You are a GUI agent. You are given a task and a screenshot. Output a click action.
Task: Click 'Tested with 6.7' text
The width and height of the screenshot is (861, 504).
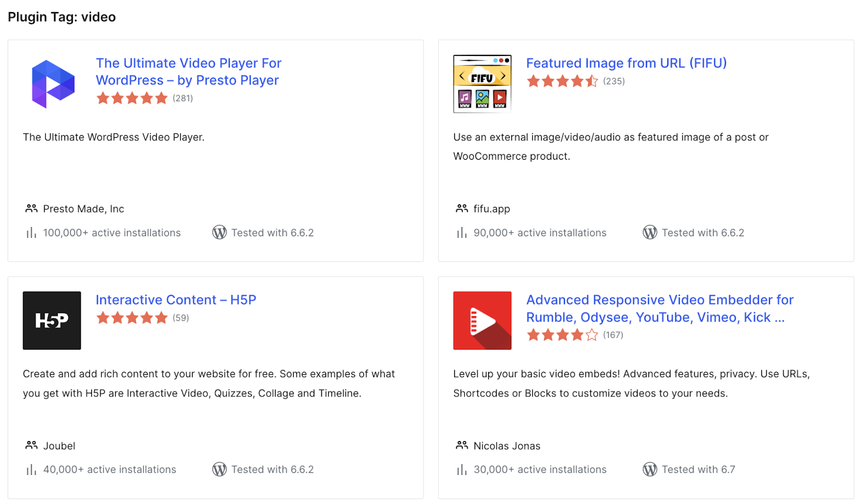(x=698, y=470)
